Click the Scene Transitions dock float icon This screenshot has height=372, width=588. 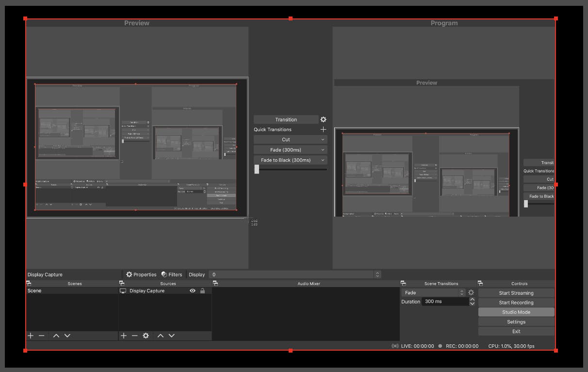(403, 283)
